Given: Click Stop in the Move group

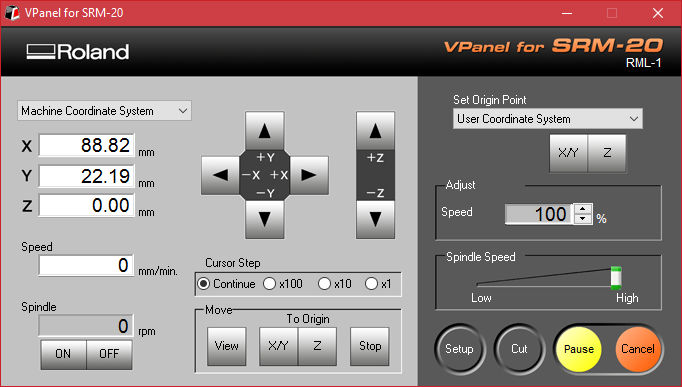Looking at the screenshot, I should (x=370, y=346).
